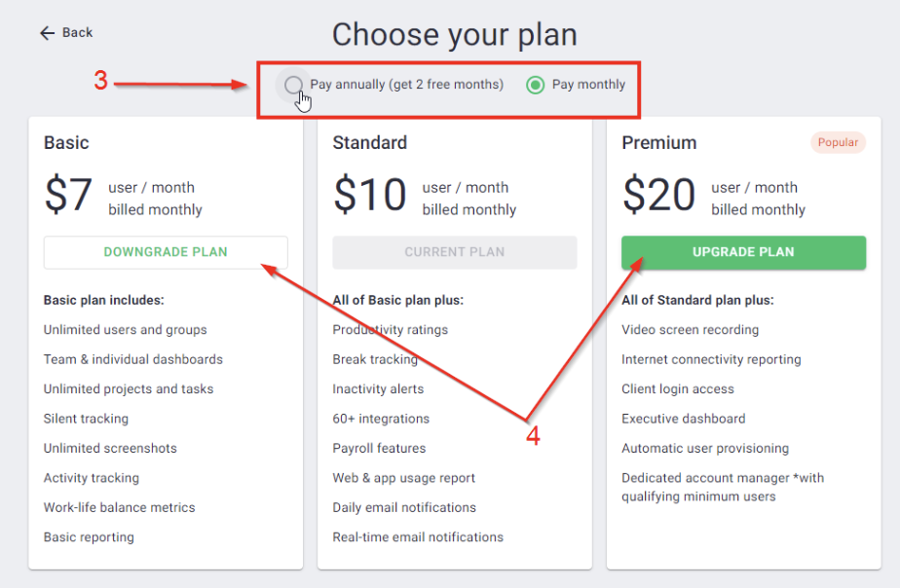Select the Pay annually radio button

point(293,85)
